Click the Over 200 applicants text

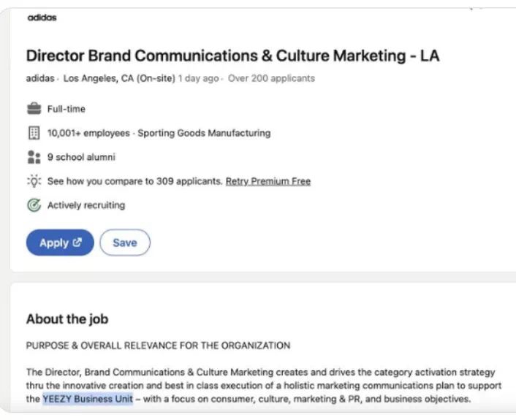pos(271,78)
